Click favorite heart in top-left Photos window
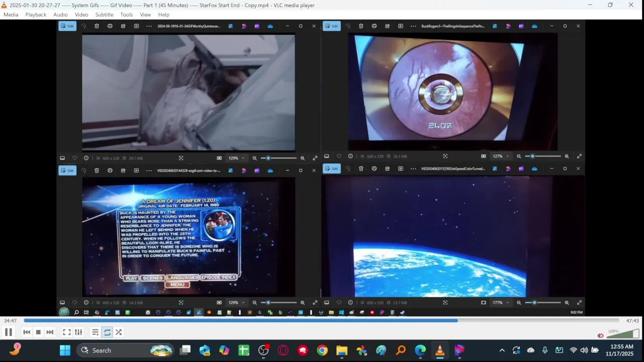The image size is (644, 362). click(x=74, y=158)
